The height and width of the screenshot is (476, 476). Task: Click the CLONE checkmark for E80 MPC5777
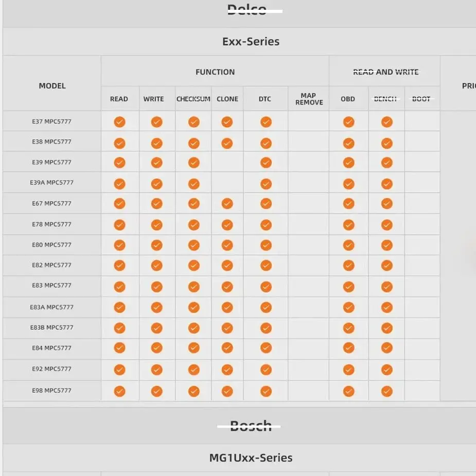point(227,245)
